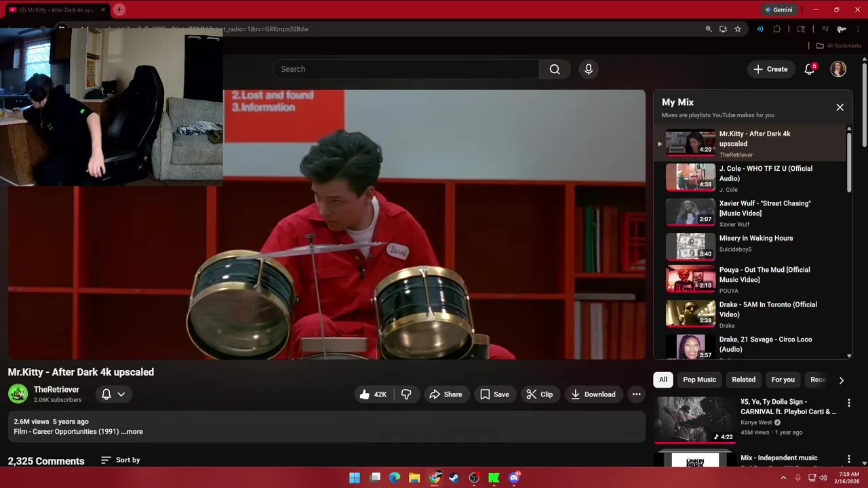Open options for Mix - Independent music

pos(848,459)
